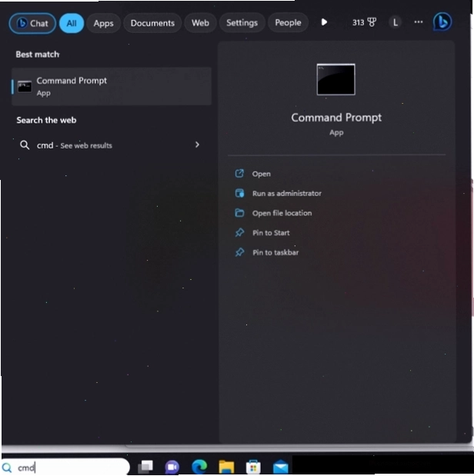The width and height of the screenshot is (474, 476).
Task: Select Pin to Start
Action: [x=271, y=233]
